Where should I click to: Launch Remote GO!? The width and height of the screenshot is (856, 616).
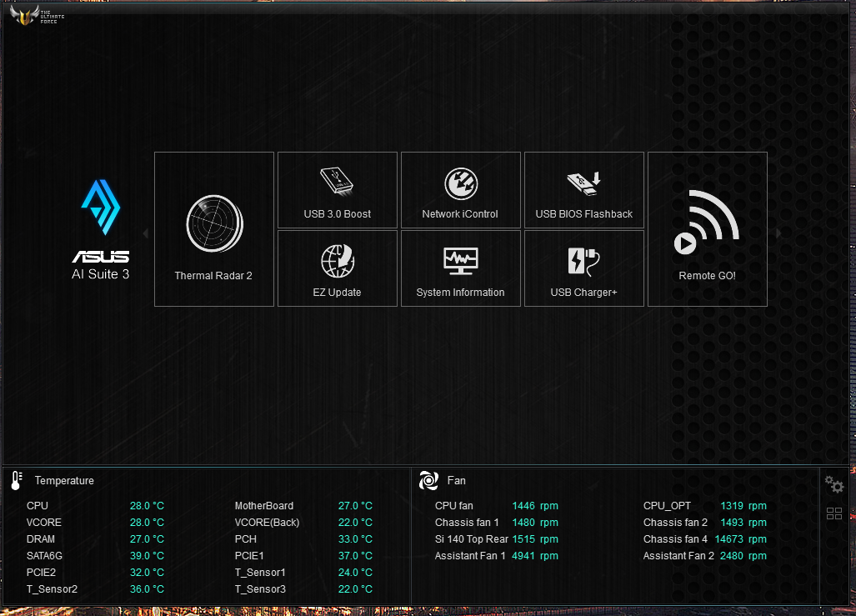(708, 229)
